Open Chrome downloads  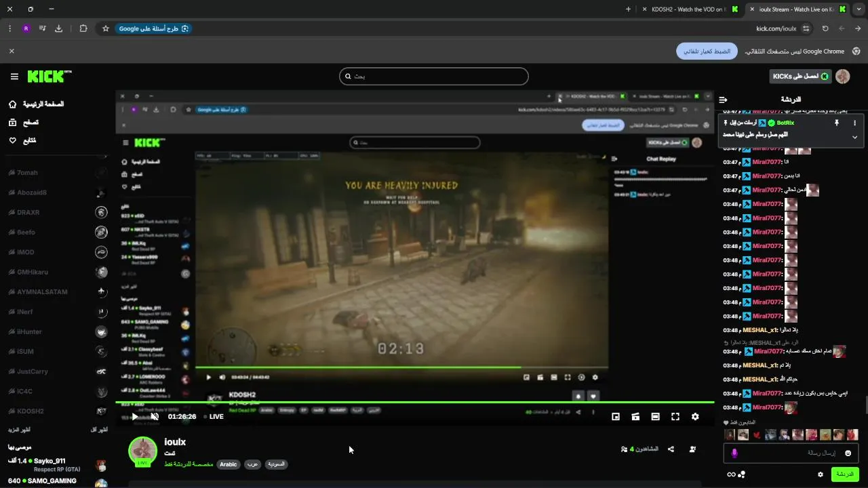pyautogui.click(x=58, y=28)
